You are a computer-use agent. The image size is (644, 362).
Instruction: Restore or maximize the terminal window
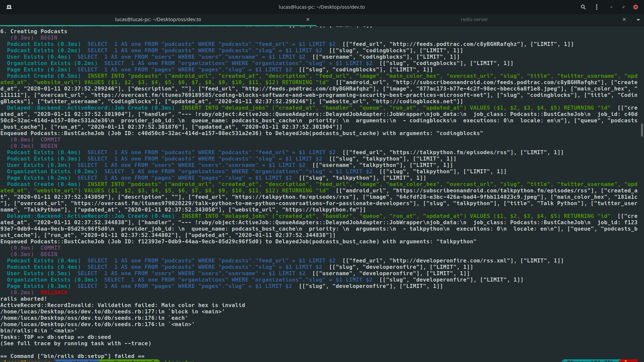pos(624,7)
